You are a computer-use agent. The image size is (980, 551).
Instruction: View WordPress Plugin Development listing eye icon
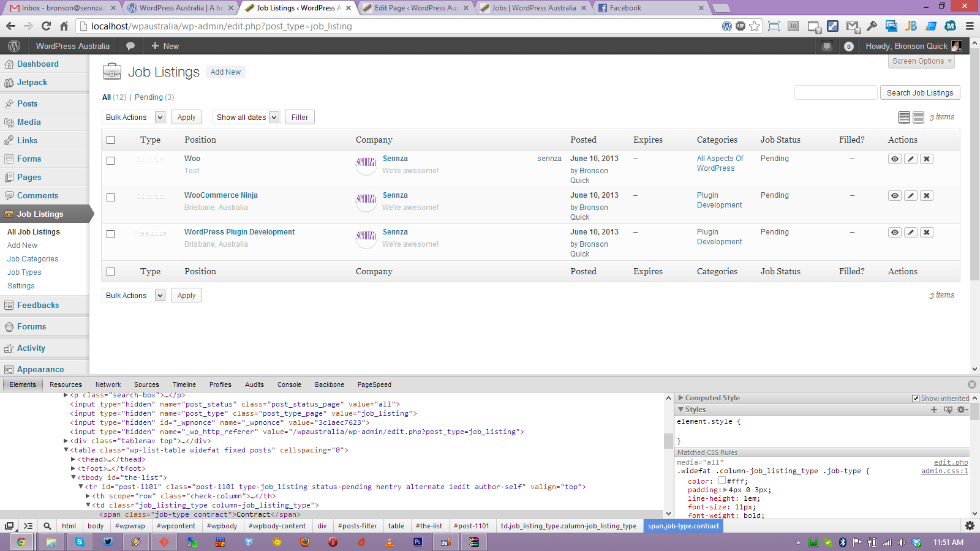[895, 233]
